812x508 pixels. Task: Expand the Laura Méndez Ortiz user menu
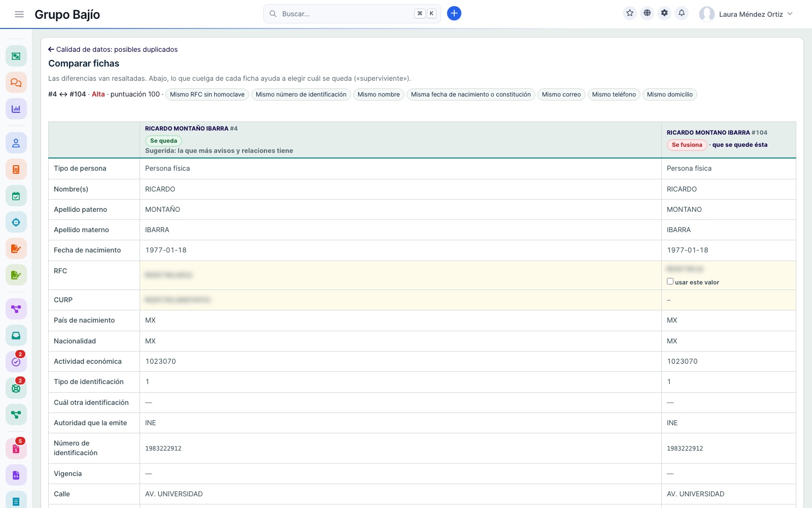746,14
